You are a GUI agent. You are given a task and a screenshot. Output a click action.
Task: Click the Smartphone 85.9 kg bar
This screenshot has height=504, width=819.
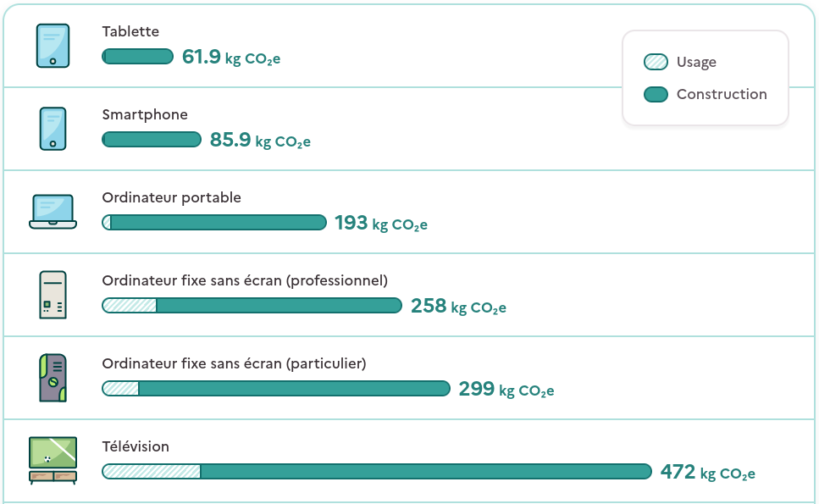coord(152,140)
